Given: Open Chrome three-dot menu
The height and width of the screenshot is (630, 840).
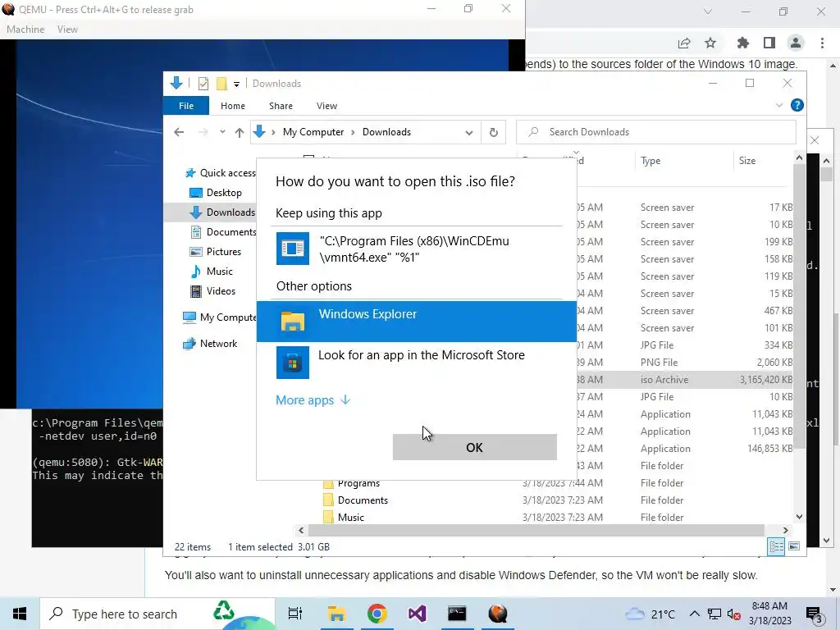Looking at the screenshot, I should [x=822, y=43].
